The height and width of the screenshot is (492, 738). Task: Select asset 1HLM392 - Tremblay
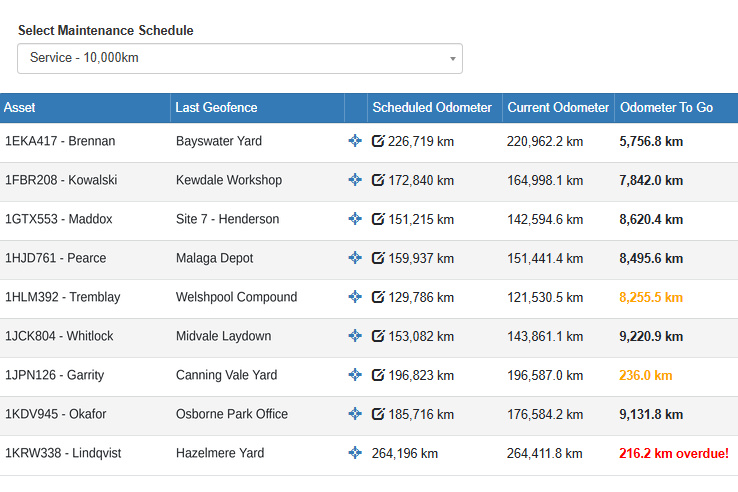[x=63, y=298]
